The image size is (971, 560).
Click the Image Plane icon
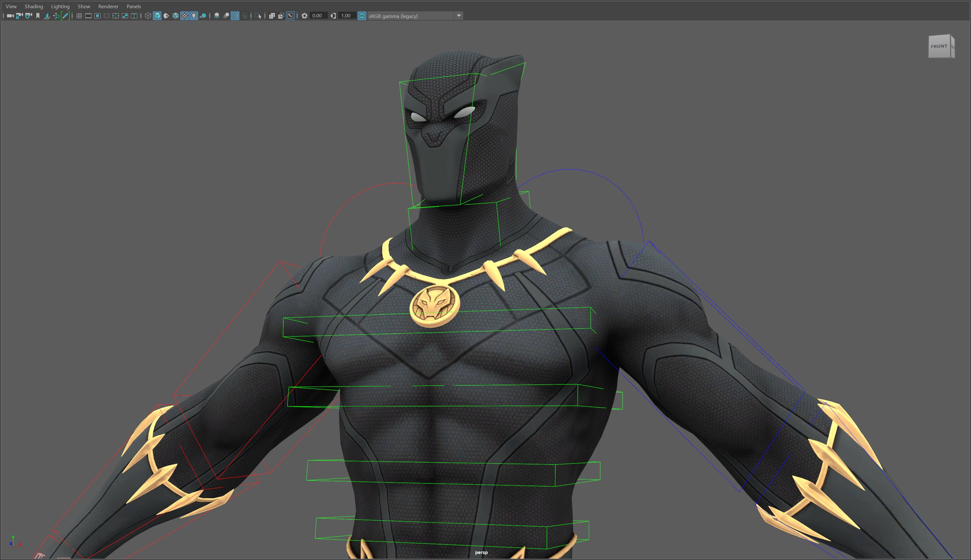(x=47, y=16)
